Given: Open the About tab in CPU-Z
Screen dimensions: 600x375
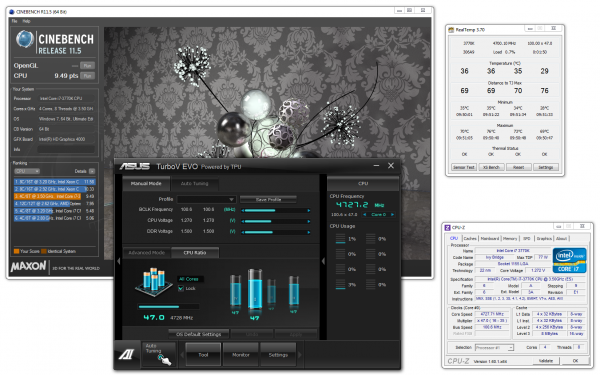Looking at the screenshot, I should pos(561,238).
